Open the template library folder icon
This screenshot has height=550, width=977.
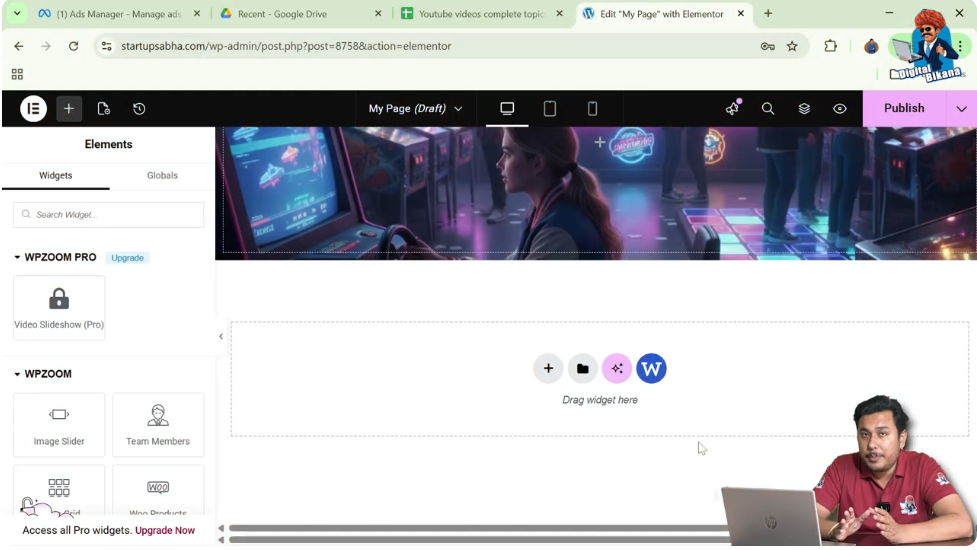click(x=583, y=369)
